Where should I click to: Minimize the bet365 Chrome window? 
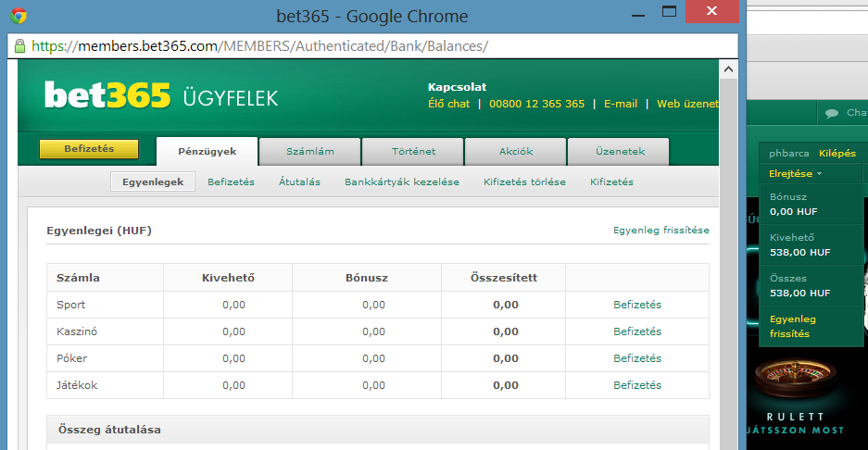coord(638,16)
